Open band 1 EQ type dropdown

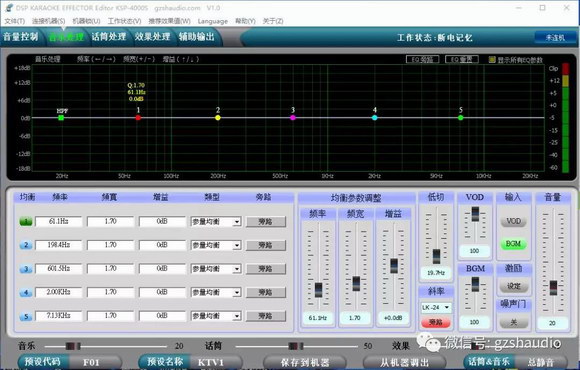[x=216, y=222]
